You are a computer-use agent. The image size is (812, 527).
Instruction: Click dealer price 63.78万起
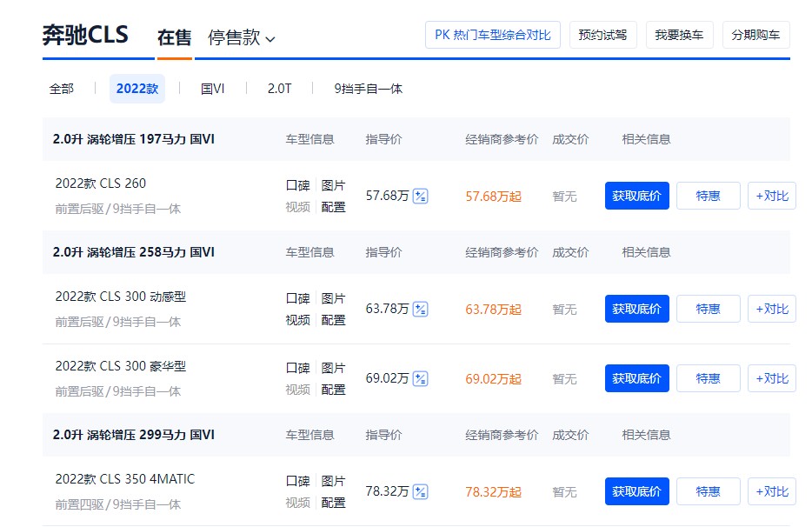pos(493,310)
